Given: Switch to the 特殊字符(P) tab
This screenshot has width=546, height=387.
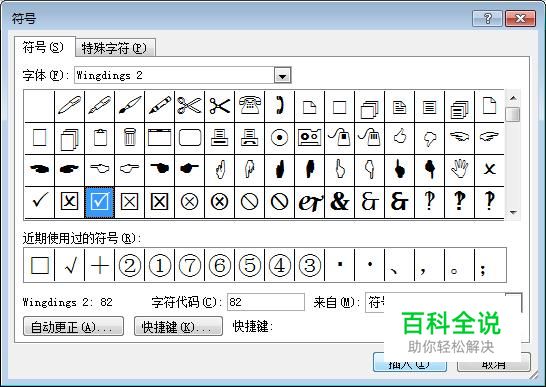Looking at the screenshot, I should point(115,48).
